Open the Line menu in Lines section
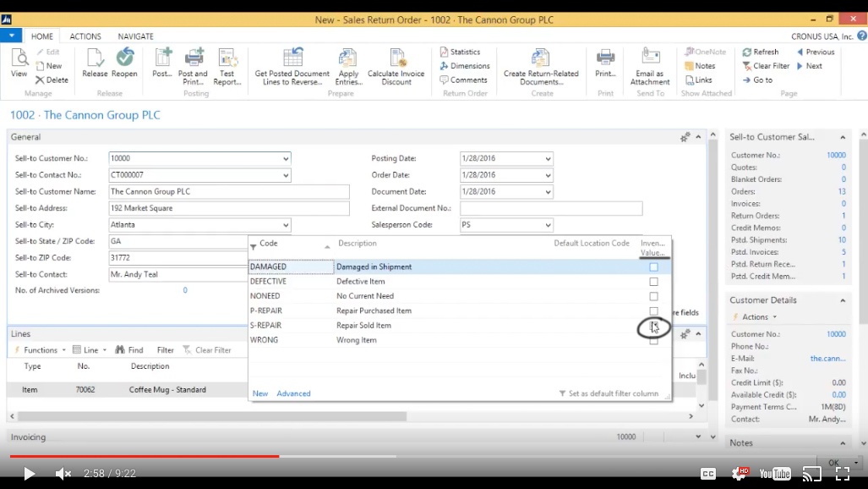868x489 pixels. point(90,350)
